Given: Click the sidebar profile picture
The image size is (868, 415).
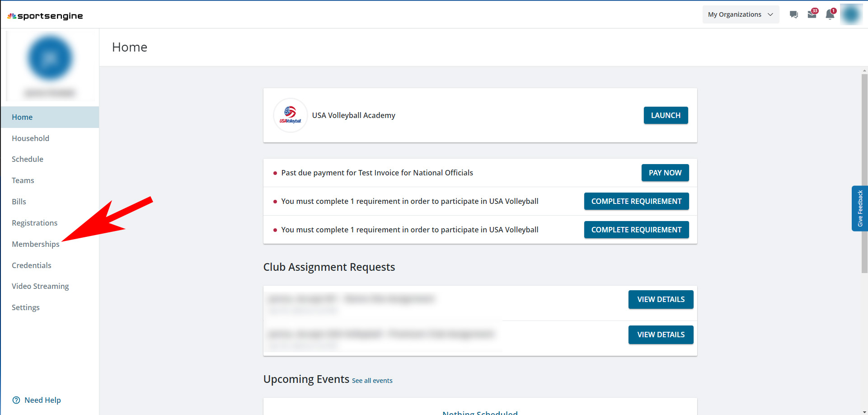Looking at the screenshot, I should [x=50, y=58].
